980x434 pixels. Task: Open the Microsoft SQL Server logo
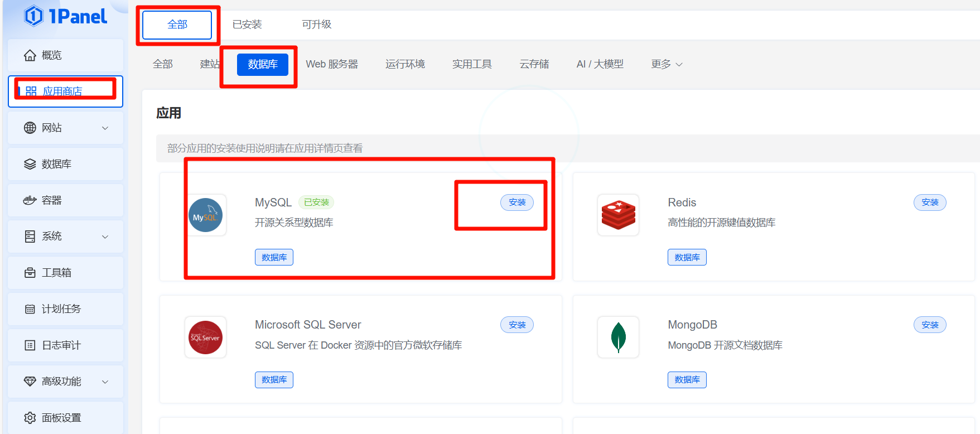[x=205, y=337]
